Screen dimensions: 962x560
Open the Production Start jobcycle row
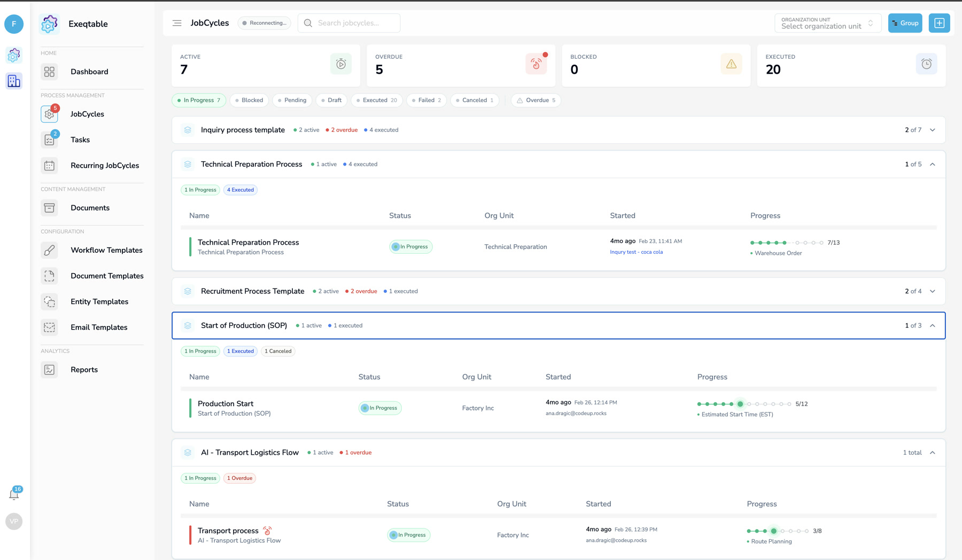(x=558, y=408)
